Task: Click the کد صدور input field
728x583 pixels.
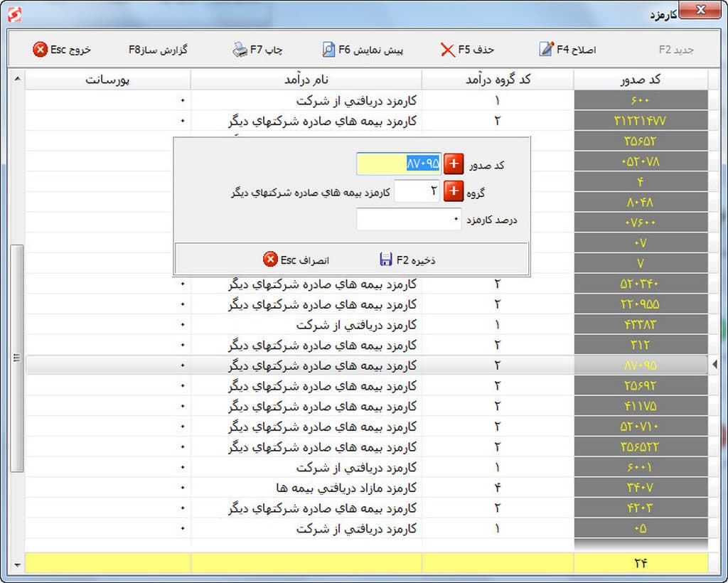Action: (398, 164)
